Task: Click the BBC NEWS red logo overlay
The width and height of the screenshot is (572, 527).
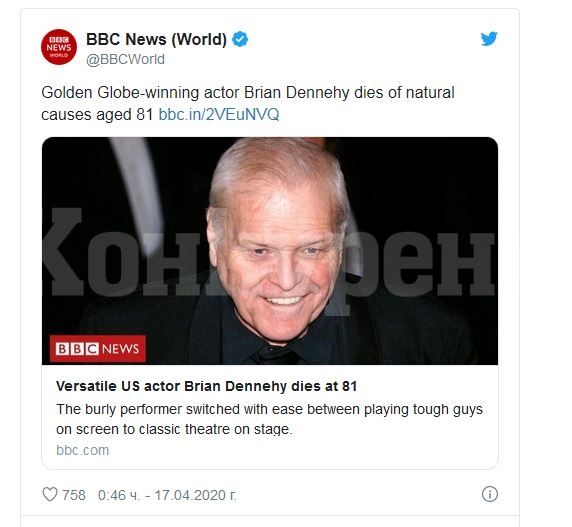Action: coord(98,349)
